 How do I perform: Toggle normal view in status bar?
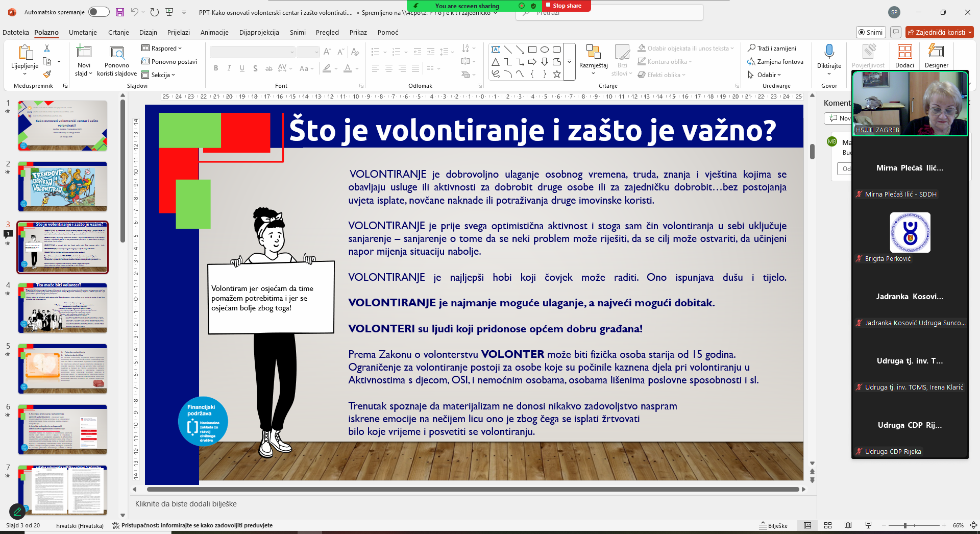807,525
